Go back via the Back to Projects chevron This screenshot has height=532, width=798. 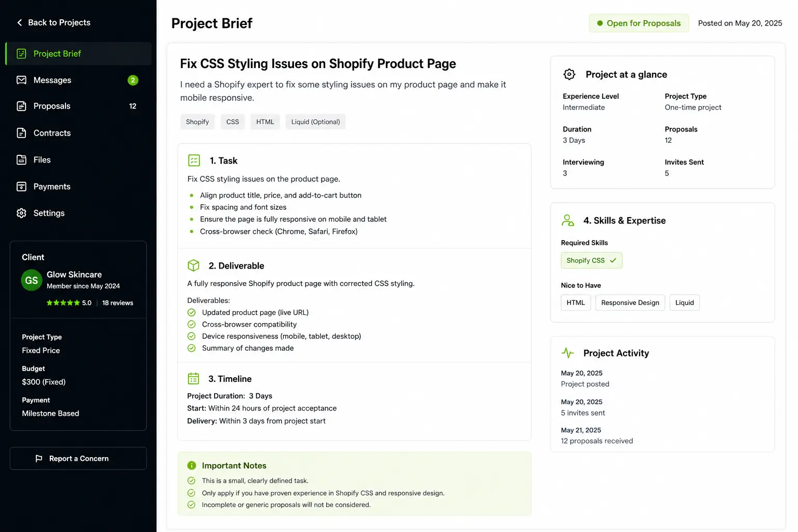point(20,22)
